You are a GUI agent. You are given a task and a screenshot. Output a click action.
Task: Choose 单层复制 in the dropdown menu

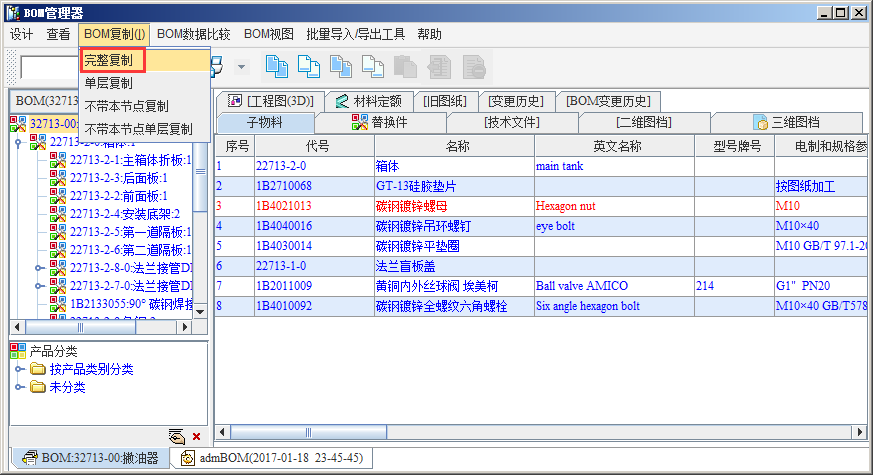(x=108, y=83)
